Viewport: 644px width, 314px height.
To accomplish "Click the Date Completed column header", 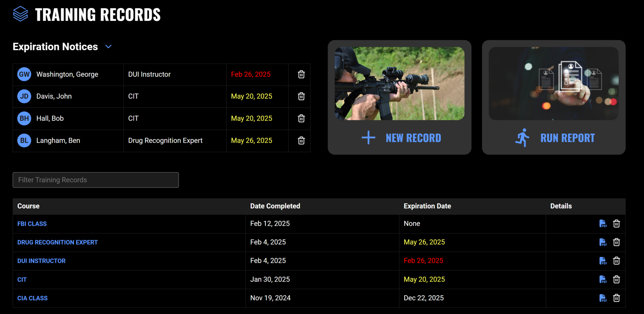I will pos(275,206).
